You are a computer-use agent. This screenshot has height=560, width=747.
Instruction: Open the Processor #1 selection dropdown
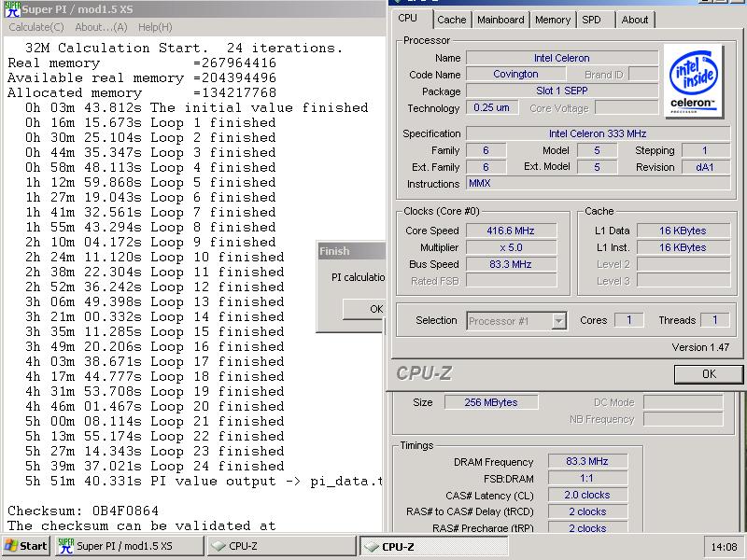517,321
